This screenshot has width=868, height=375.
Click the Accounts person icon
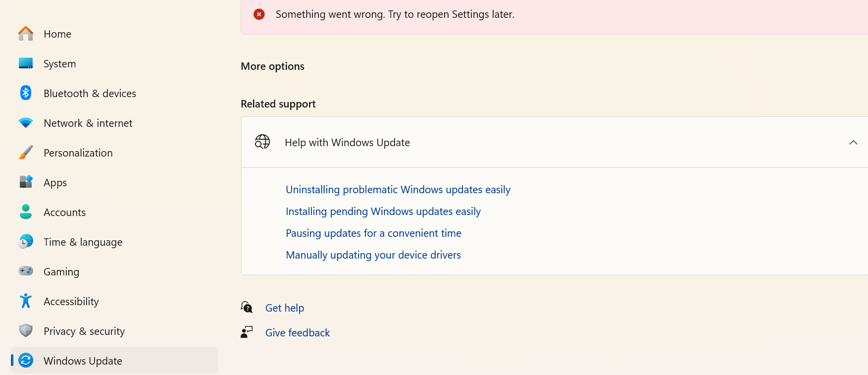(26, 212)
